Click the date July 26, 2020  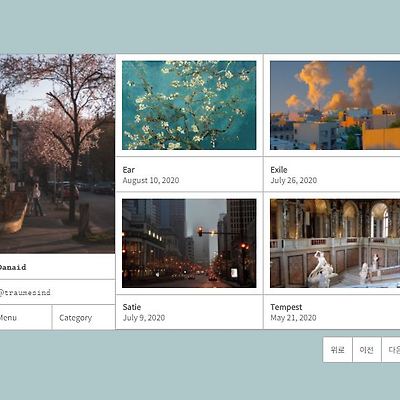click(x=293, y=180)
